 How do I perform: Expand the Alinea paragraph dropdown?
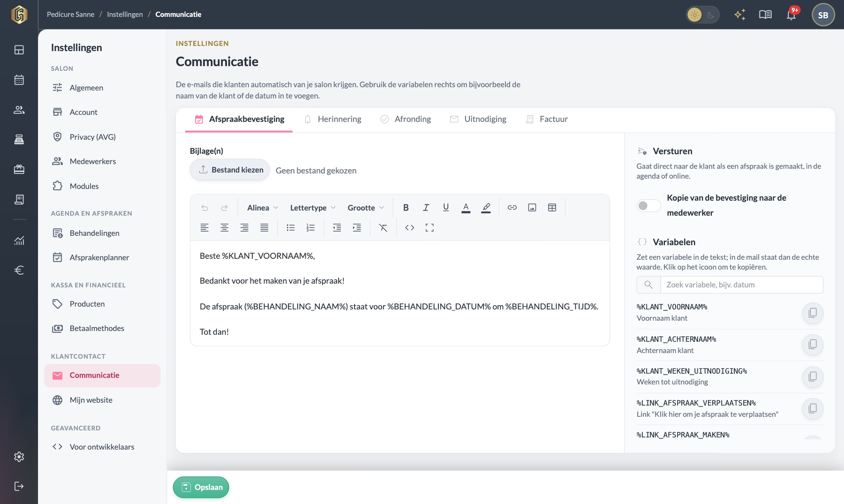pyautogui.click(x=263, y=208)
